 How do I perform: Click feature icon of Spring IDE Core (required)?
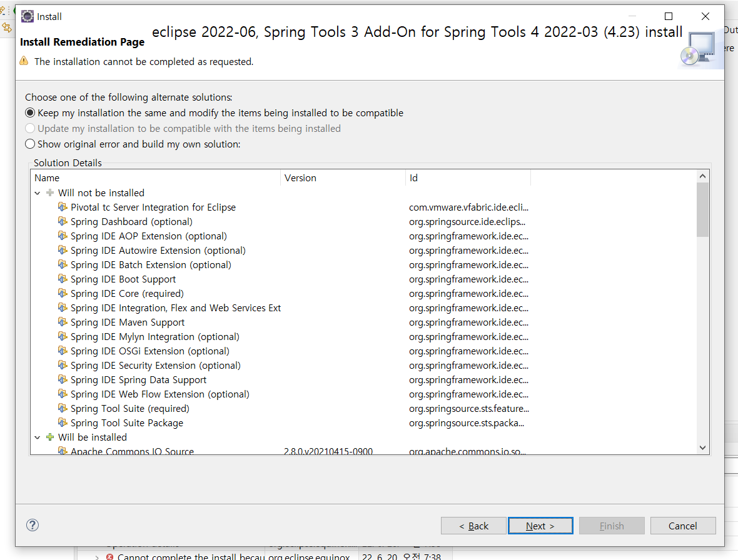pos(63,293)
